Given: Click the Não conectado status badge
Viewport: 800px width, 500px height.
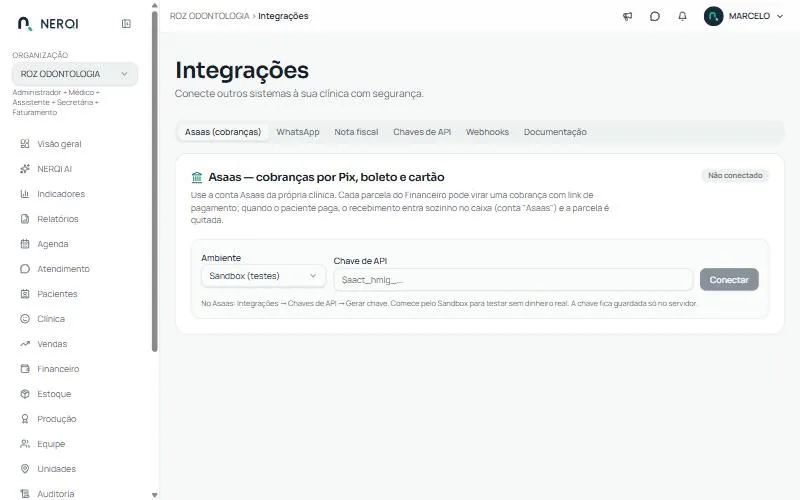Looking at the screenshot, I should (x=735, y=176).
